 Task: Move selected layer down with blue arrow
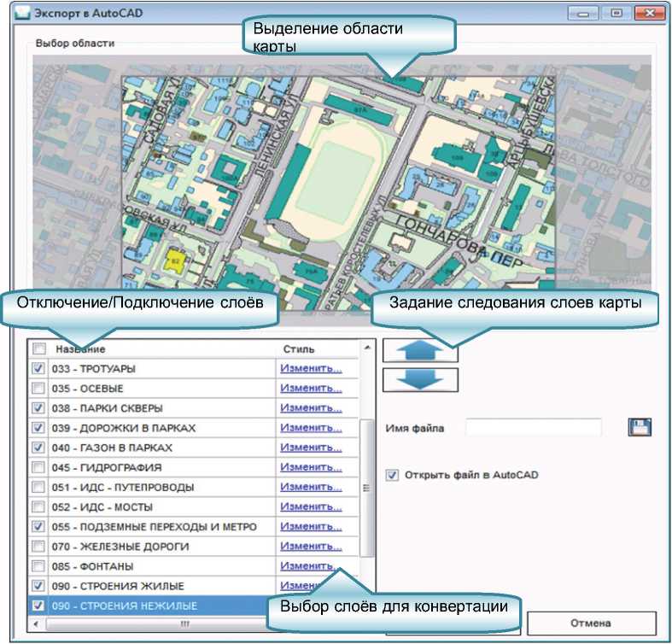(420, 380)
